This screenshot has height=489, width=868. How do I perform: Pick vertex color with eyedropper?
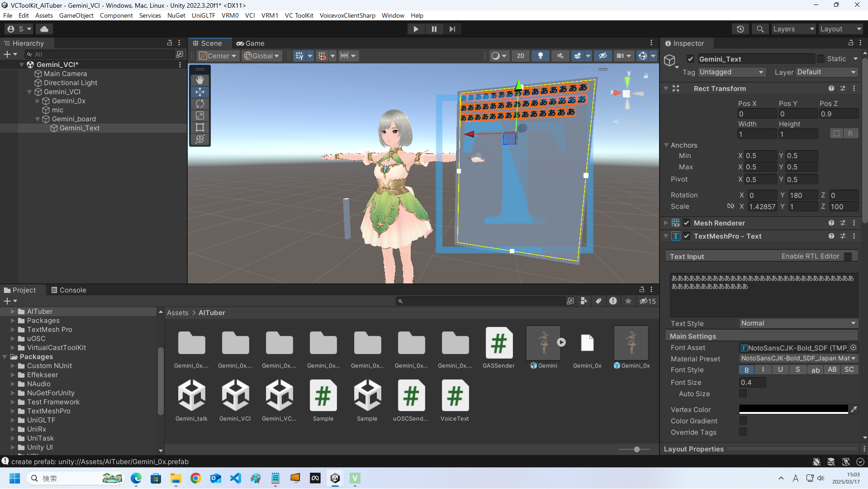coord(854,409)
